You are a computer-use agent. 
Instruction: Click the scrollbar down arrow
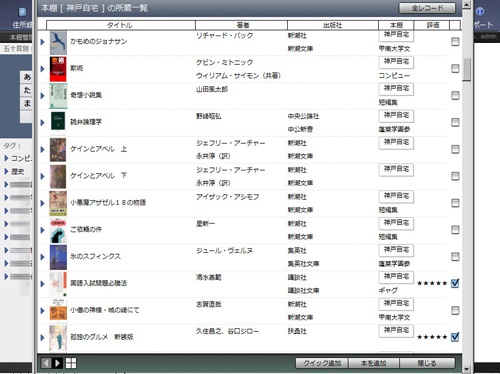click(467, 369)
